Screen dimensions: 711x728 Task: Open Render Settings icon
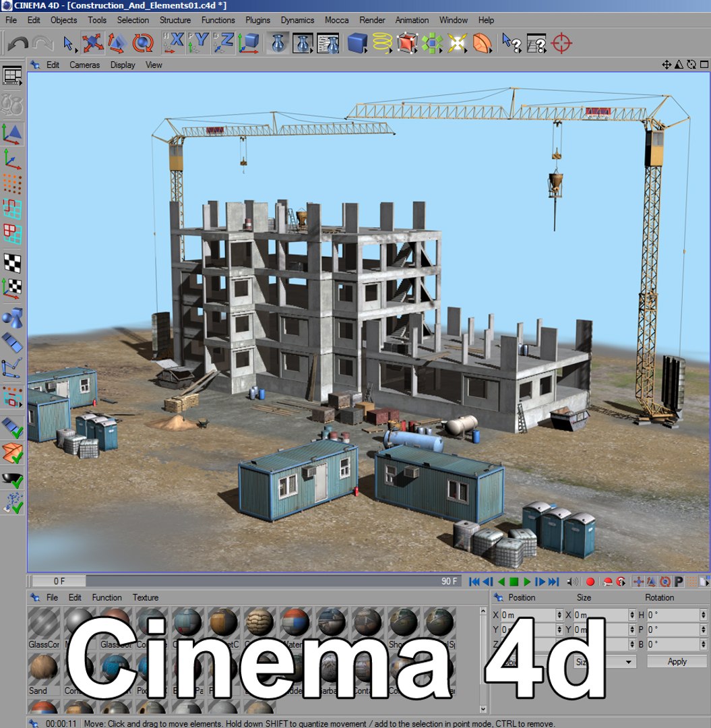click(x=328, y=43)
